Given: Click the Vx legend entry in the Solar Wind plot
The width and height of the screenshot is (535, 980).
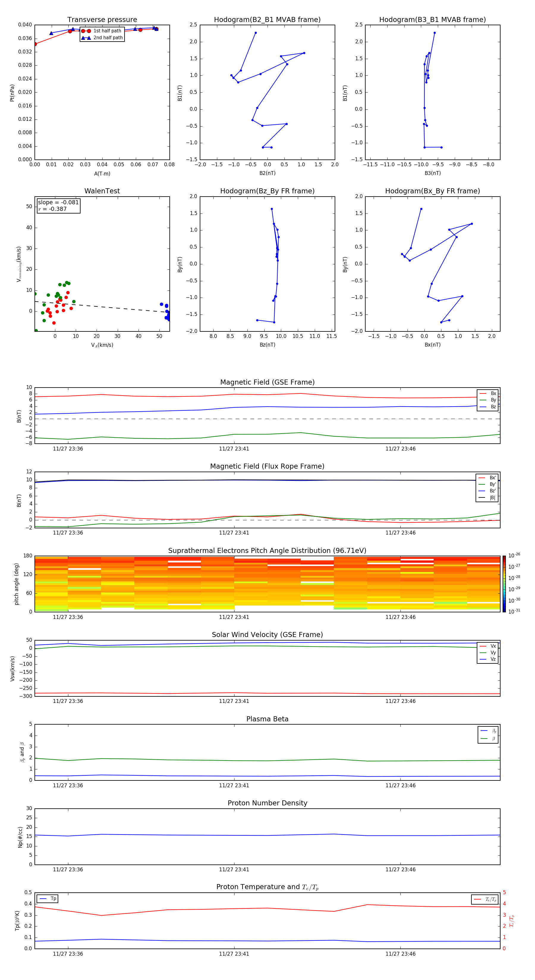Looking at the screenshot, I should pos(488,647).
